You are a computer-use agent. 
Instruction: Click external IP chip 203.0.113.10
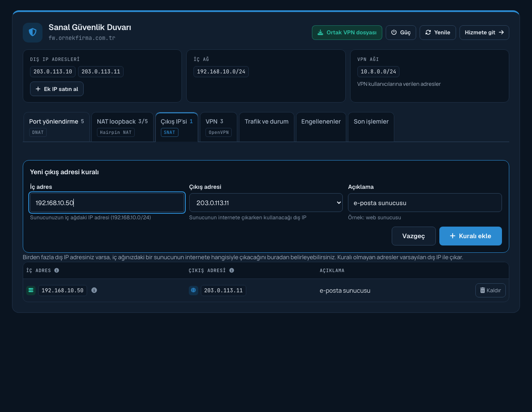tap(53, 72)
